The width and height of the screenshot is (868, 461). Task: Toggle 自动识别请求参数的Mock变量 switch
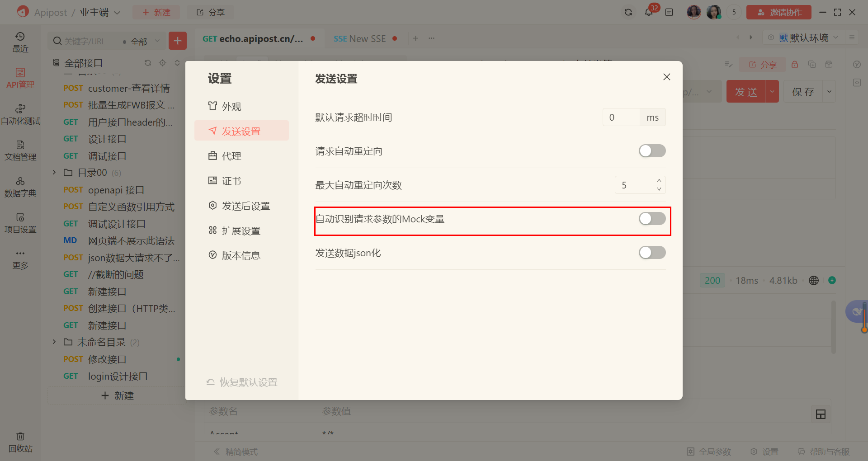tap(652, 219)
